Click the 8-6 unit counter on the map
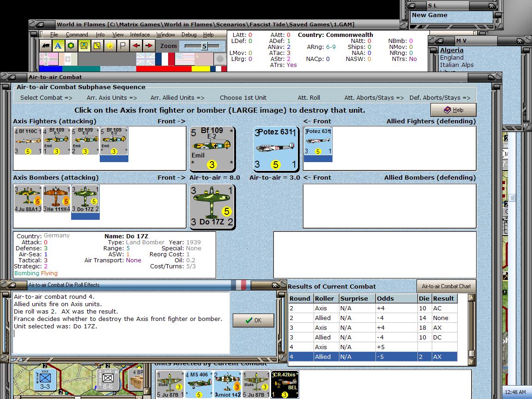532x399 pixels. coord(108,380)
